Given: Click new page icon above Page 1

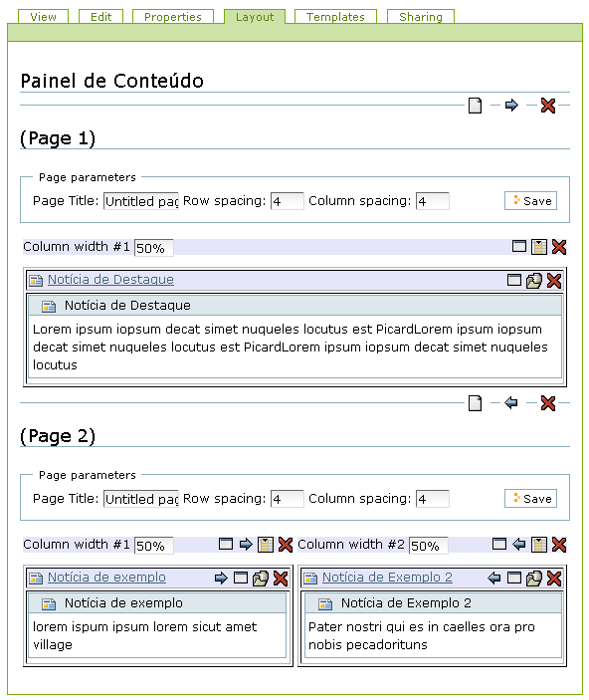Looking at the screenshot, I should 475,106.
